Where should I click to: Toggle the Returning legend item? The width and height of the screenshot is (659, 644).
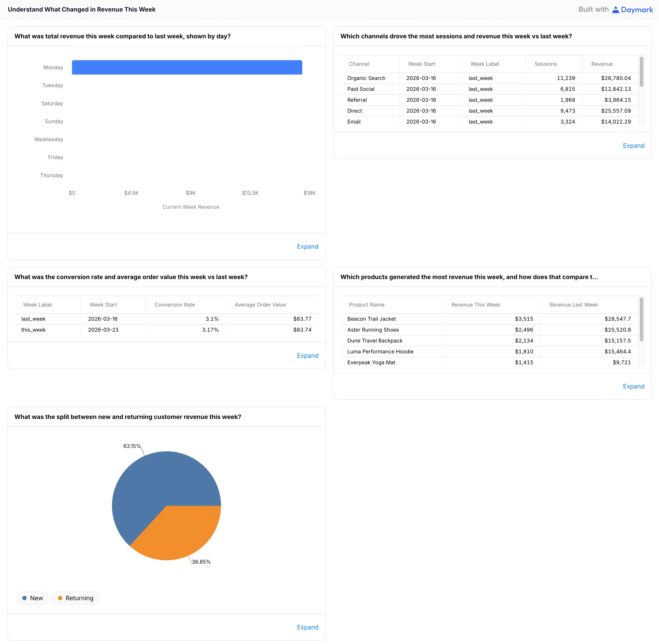click(76, 598)
